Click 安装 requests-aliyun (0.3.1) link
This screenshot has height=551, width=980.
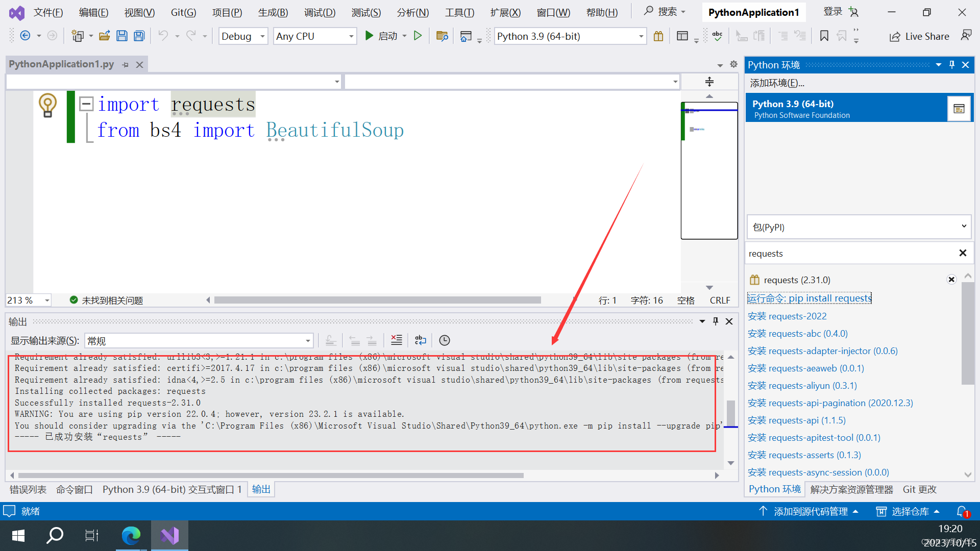(802, 385)
